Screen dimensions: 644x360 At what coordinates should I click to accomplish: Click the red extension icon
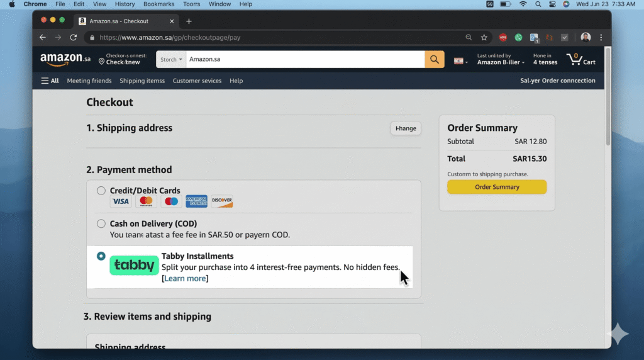502,37
